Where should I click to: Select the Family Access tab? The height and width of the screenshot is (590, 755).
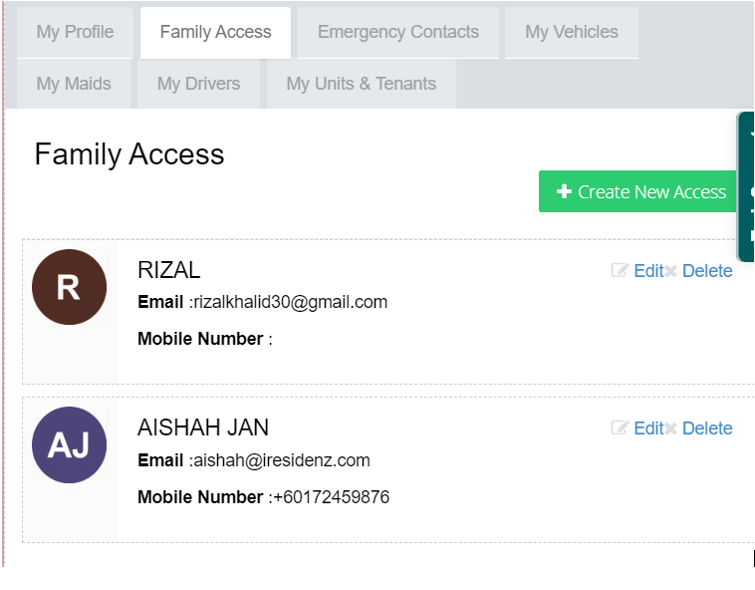pyautogui.click(x=215, y=32)
